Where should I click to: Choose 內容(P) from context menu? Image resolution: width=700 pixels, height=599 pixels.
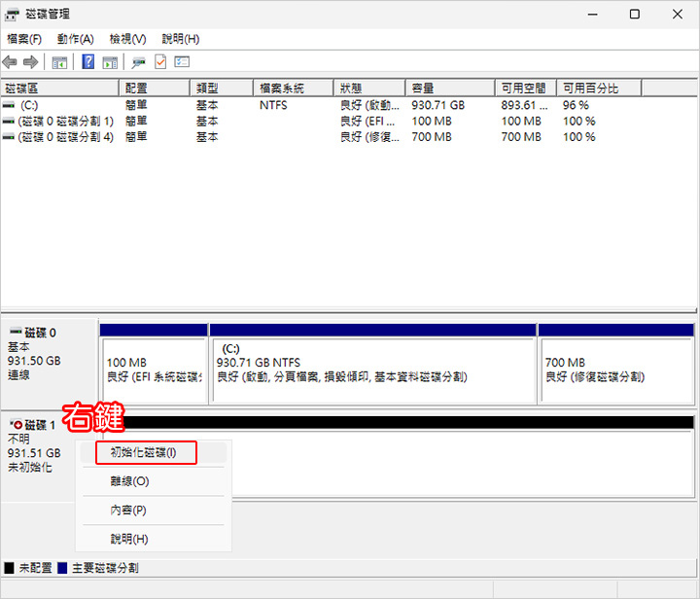pos(154,511)
